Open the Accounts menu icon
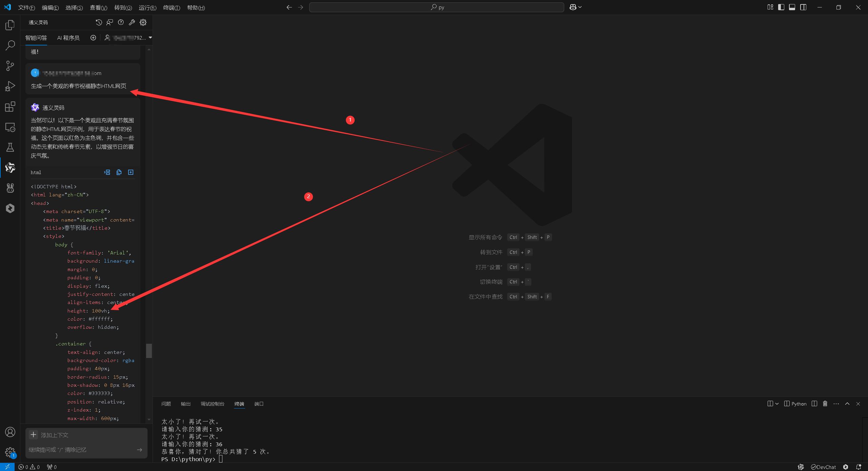 [x=10, y=432]
